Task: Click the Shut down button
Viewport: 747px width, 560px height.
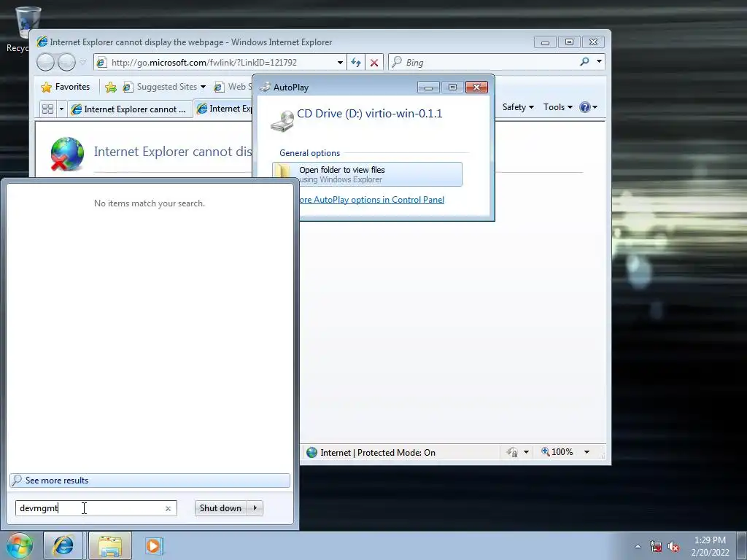Action: [x=220, y=508]
